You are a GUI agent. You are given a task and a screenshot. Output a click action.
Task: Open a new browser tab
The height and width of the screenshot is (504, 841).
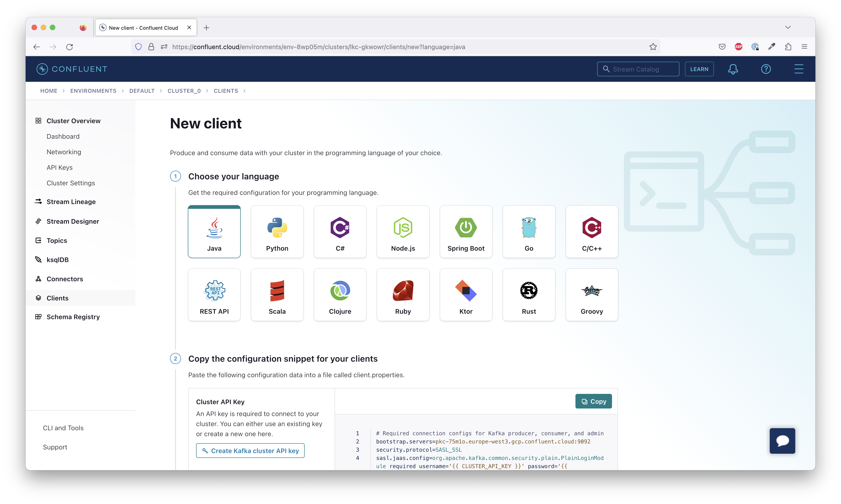[206, 28]
